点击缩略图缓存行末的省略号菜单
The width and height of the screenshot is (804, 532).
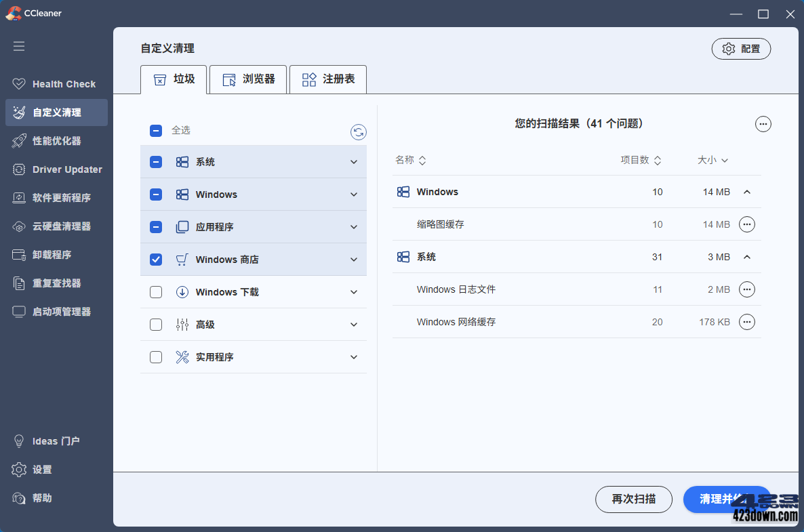click(746, 224)
